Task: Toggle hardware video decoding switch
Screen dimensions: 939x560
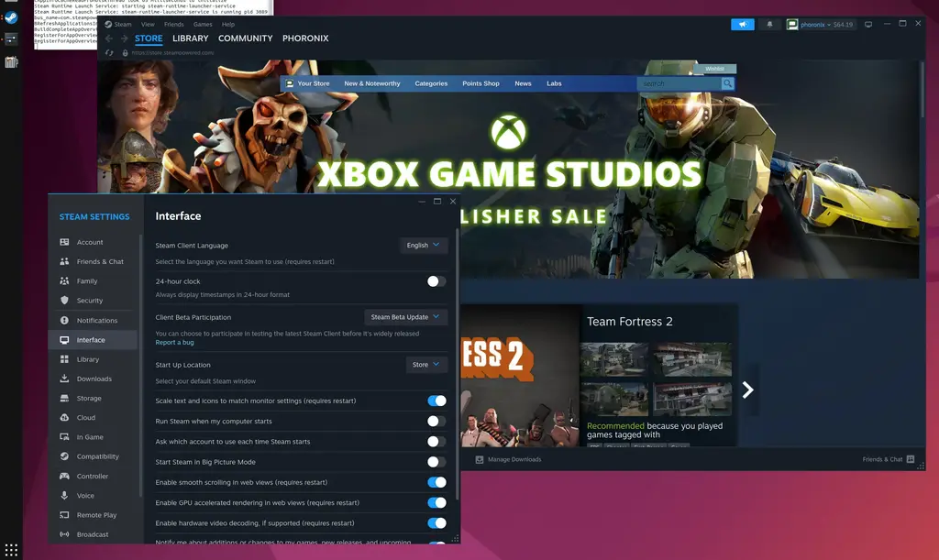Action: (x=436, y=523)
